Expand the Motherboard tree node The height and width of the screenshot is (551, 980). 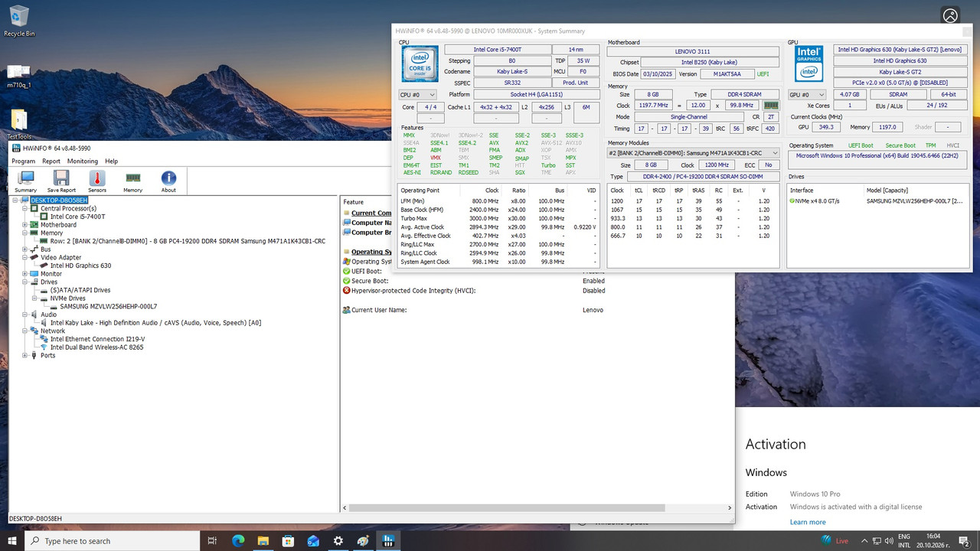25,225
